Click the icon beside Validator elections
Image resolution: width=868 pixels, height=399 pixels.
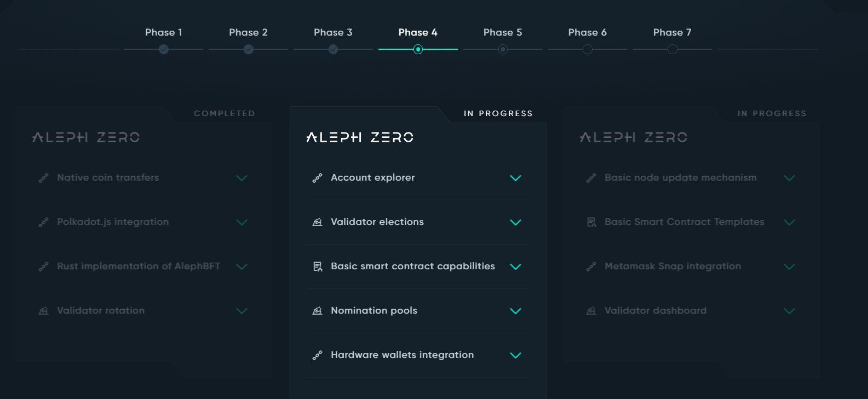317,222
